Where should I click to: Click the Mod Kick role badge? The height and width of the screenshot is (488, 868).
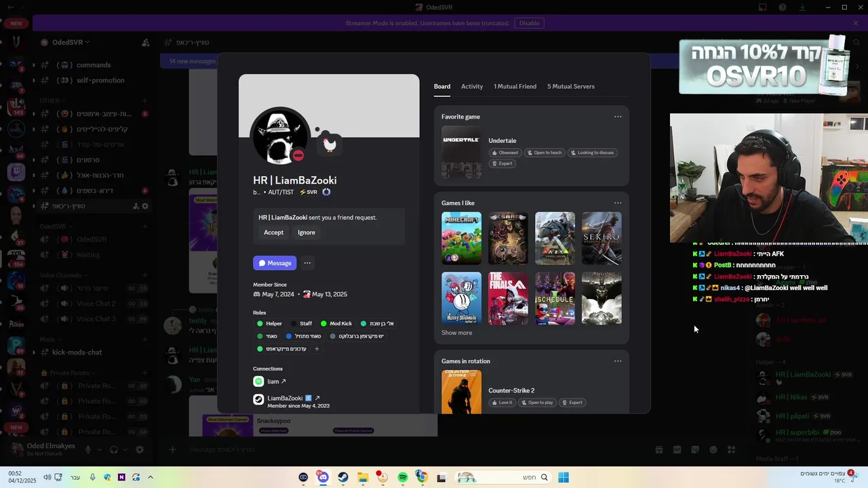coord(336,323)
